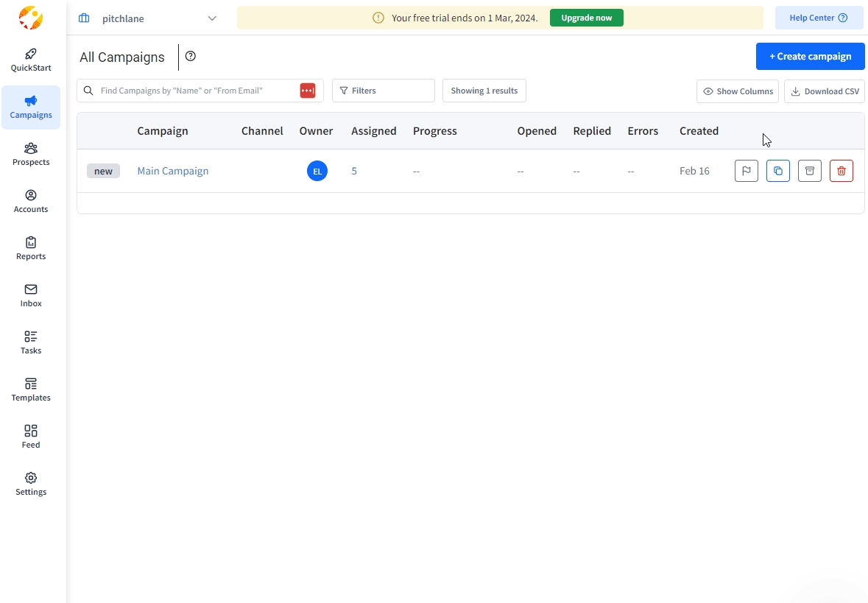Viewport: 868px width, 603px height.
Task: Click the EL owner avatar
Action: click(317, 171)
